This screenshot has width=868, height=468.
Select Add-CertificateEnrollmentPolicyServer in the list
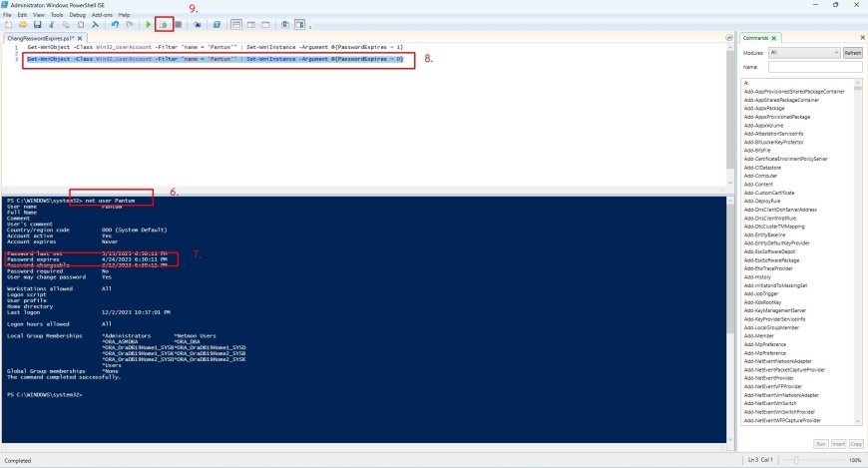click(x=785, y=159)
